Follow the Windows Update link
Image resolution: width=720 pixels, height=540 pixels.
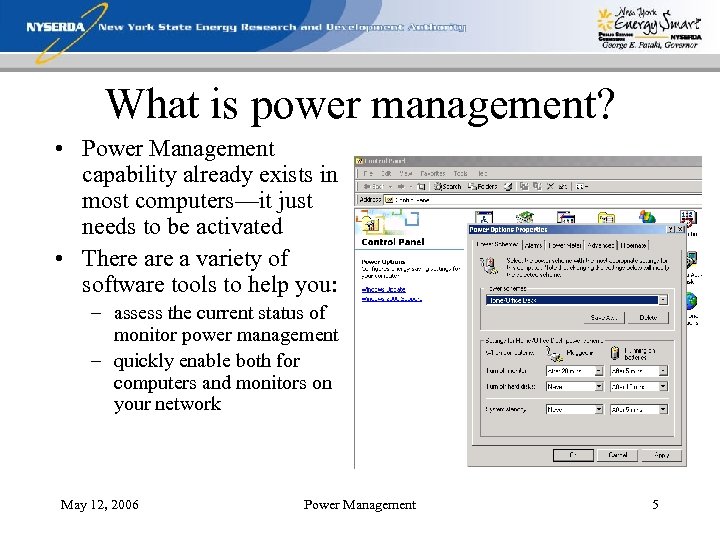click(x=383, y=289)
